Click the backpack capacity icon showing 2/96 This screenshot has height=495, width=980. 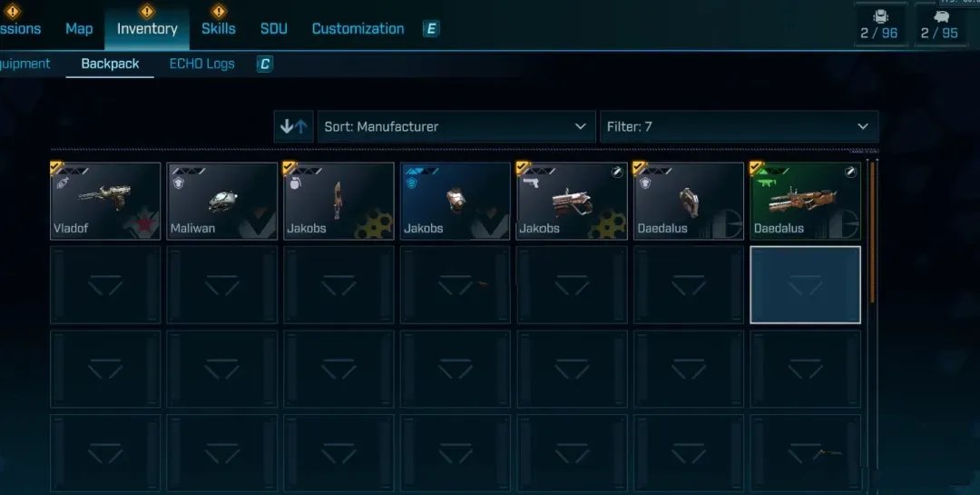click(880, 17)
